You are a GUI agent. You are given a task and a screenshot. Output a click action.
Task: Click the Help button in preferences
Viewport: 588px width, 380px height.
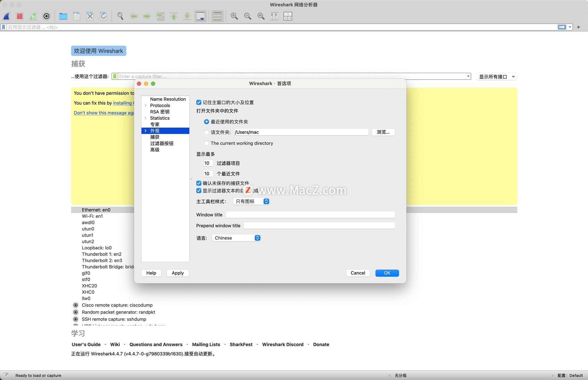point(151,273)
